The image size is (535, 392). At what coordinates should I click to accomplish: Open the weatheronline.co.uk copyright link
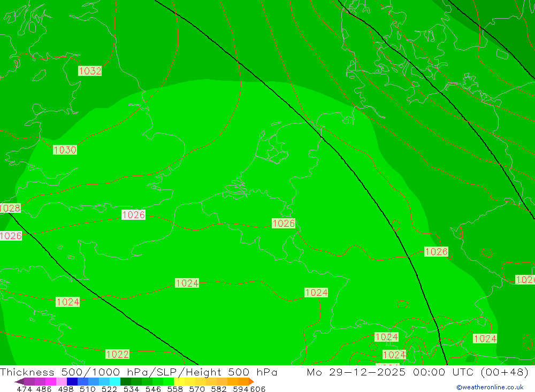pos(490,387)
